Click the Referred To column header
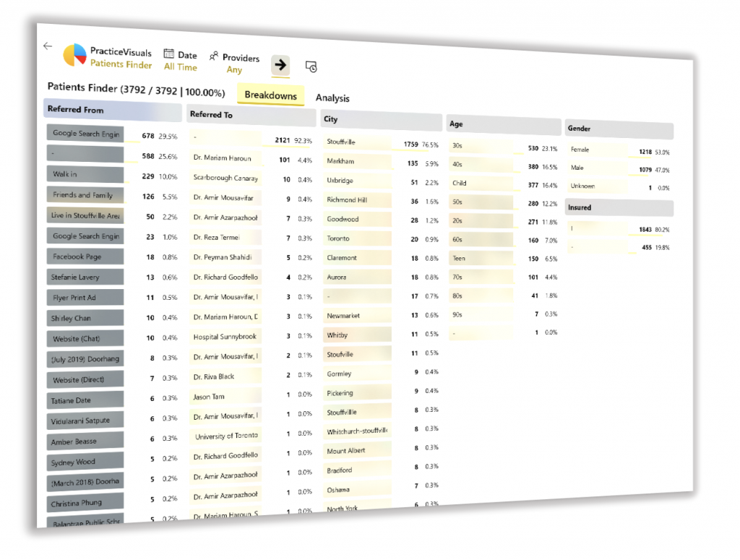Screen dimensions: 740x560 [251, 116]
